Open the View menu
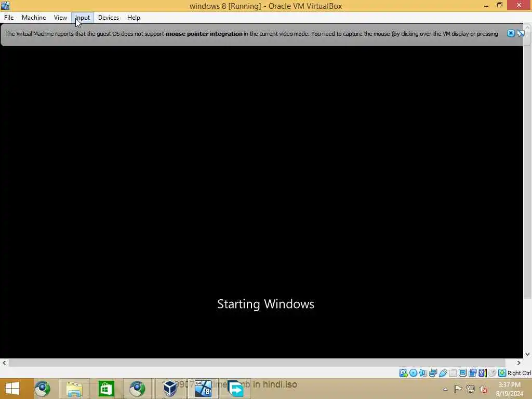532x399 pixels. (60, 18)
